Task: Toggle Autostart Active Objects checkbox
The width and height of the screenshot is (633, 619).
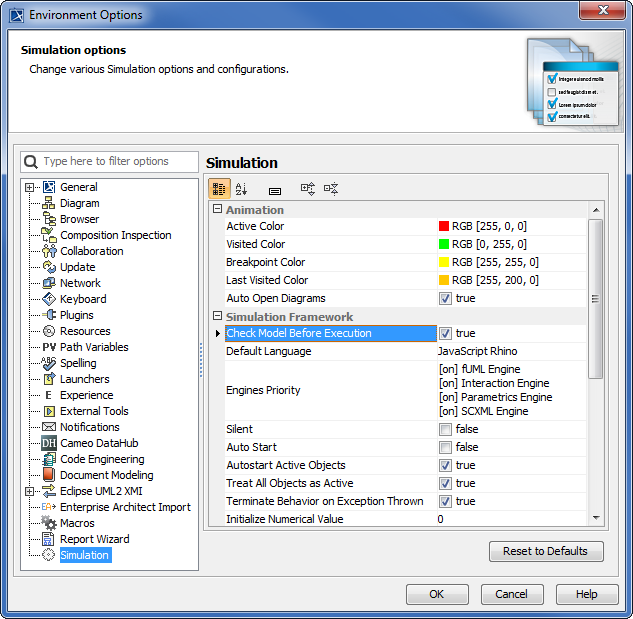Action: [445, 465]
